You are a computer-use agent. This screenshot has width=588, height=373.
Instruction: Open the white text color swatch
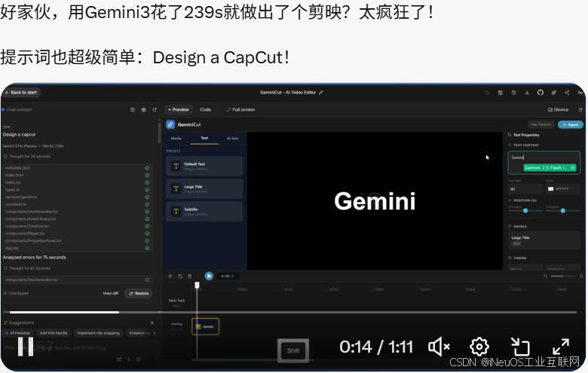(x=550, y=188)
